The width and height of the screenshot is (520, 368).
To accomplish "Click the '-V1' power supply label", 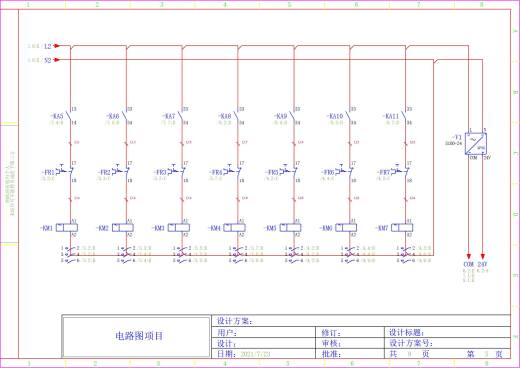I will [x=457, y=137].
